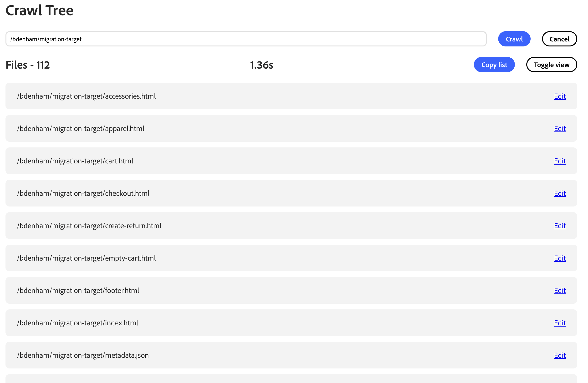Image resolution: width=588 pixels, height=383 pixels.
Task: Select the index.html path text
Action: (78, 323)
